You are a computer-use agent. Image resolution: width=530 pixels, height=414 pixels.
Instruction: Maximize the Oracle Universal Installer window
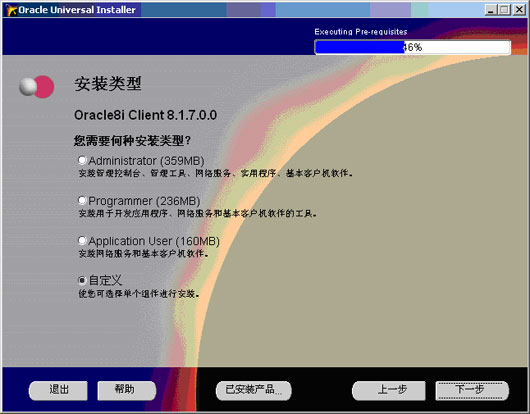point(504,9)
